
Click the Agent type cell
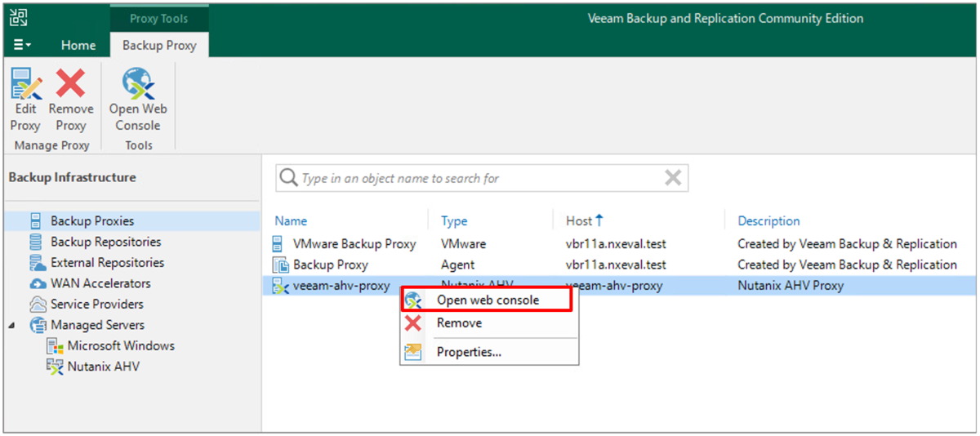click(x=458, y=265)
